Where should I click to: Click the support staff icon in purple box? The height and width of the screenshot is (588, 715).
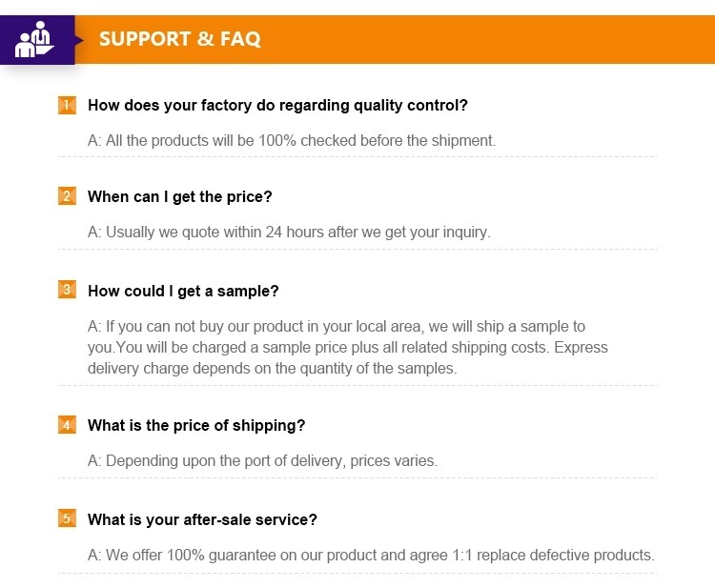click(34, 40)
